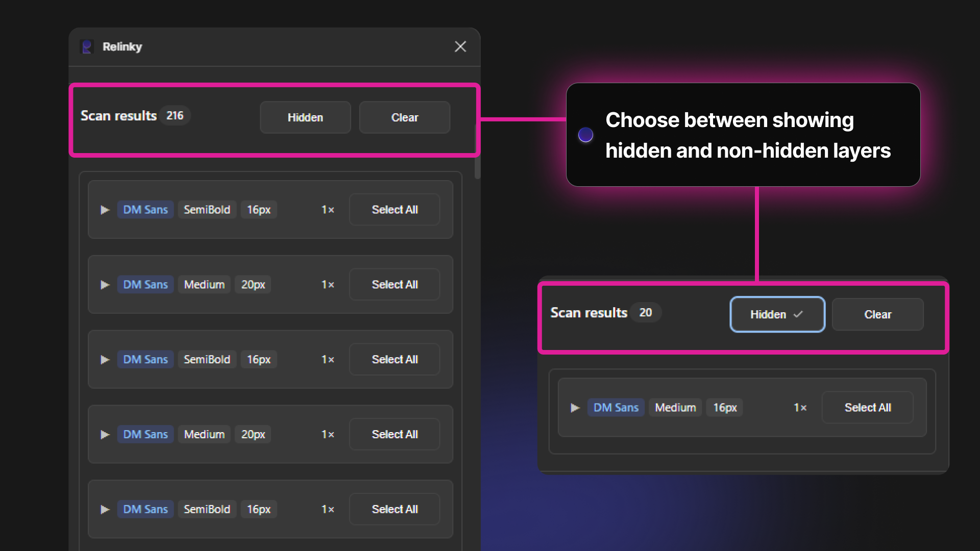Close the Relinky plugin window
The width and height of the screenshot is (980, 551).
click(460, 46)
